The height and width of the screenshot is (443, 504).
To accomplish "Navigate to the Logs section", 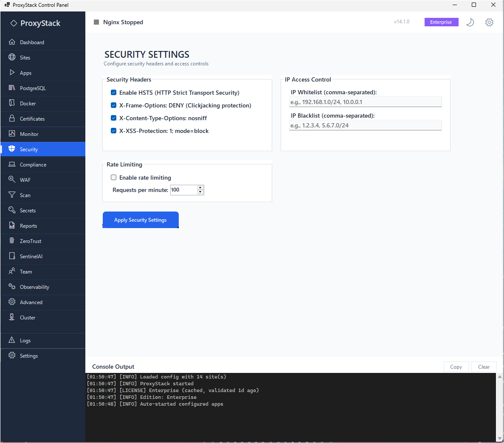I will click(25, 340).
